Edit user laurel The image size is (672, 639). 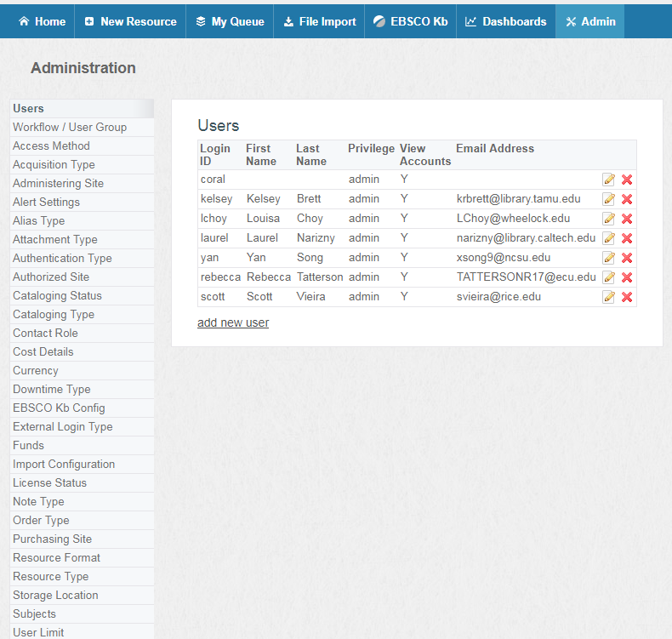point(608,238)
